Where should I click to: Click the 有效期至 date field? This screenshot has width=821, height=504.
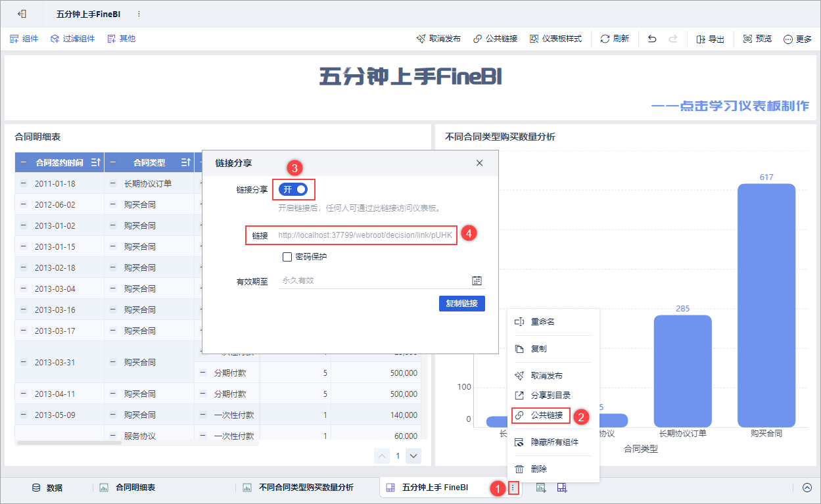(x=381, y=281)
